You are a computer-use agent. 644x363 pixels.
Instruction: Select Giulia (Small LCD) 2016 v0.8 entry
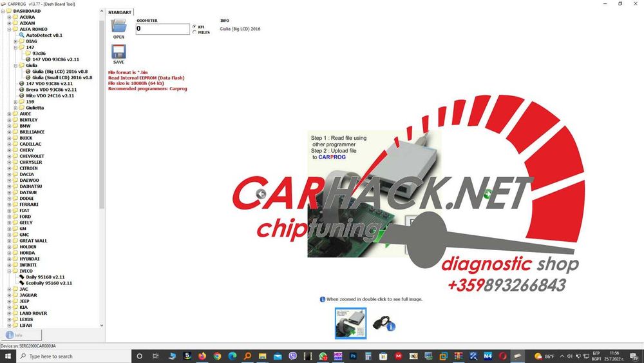click(x=62, y=78)
